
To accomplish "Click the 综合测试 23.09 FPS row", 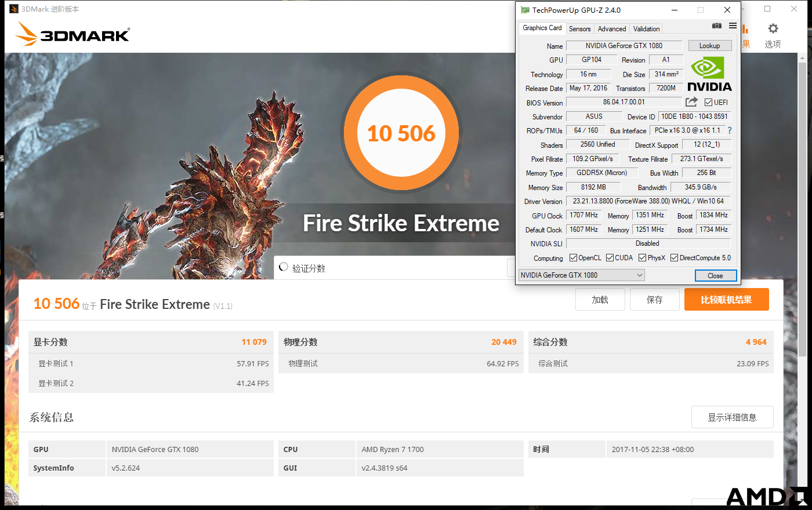I will tap(651, 363).
